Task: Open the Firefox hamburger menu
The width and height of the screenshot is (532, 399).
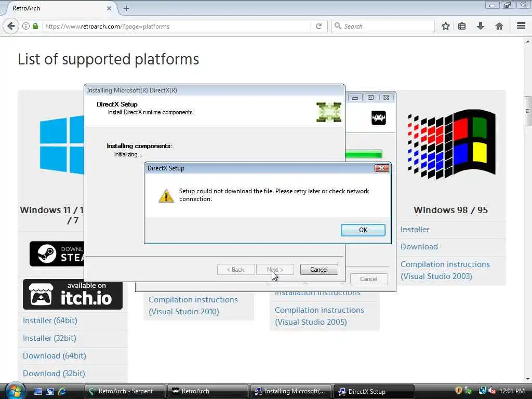Action: click(x=521, y=26)
